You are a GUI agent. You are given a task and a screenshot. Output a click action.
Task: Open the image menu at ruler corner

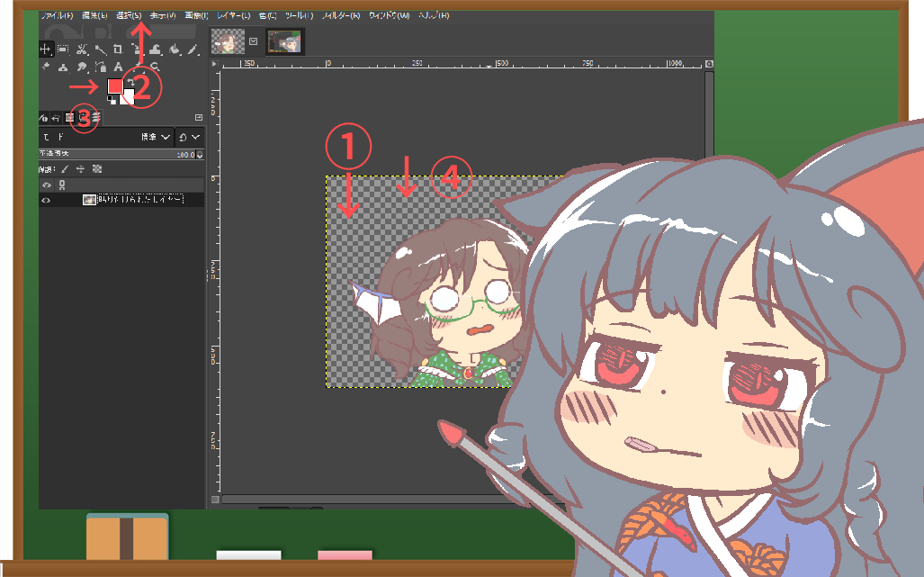pos(214,64)
